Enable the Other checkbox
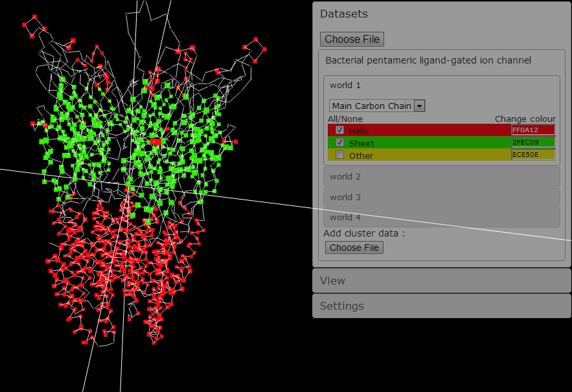This screenshot has height=392, width=572. [x=340, y=155]
